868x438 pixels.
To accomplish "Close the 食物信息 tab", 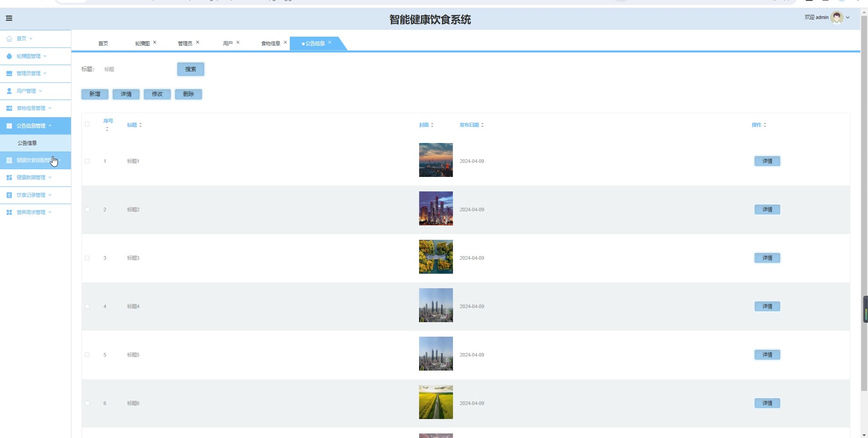I will [285, 42].
